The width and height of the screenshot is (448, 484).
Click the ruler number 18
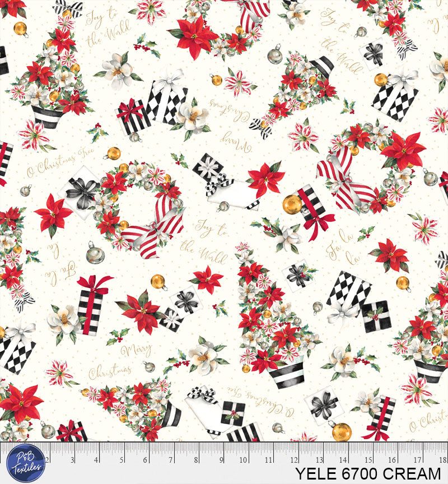click(x=442, y=460)
